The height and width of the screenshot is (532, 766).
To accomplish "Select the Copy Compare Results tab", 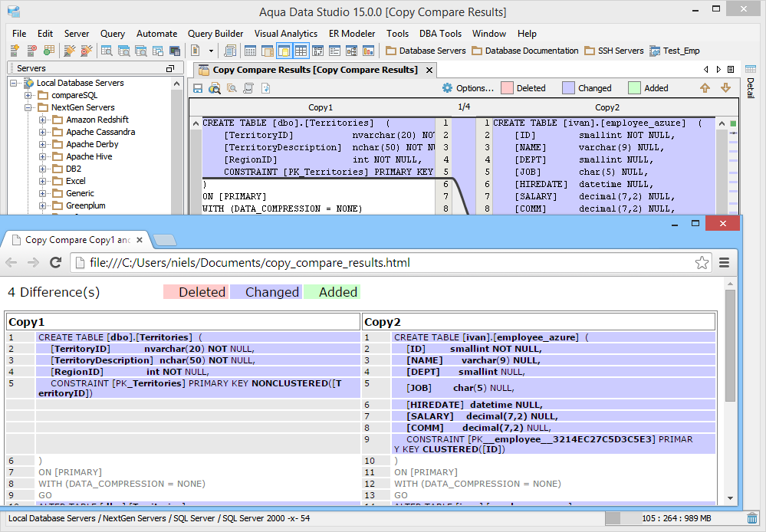I will (314, 70).
